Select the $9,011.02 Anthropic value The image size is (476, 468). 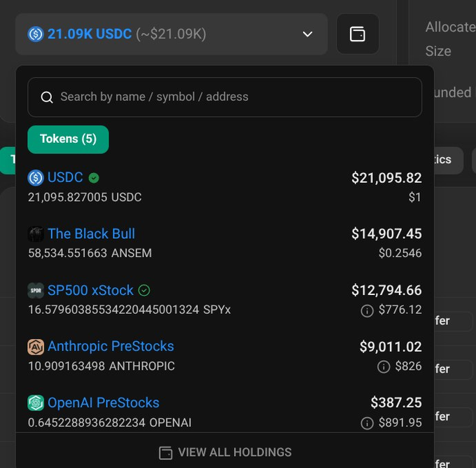(x=391, y=347)
